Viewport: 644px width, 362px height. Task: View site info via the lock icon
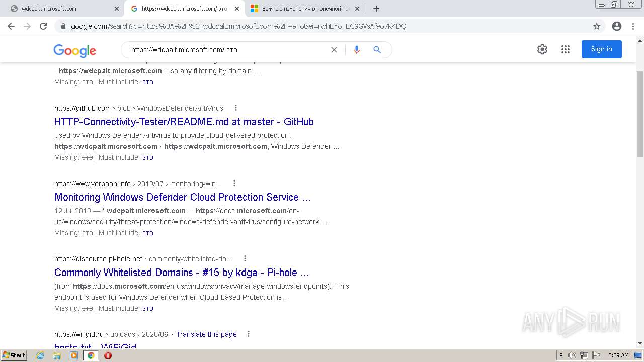click(x=63, y=26)
